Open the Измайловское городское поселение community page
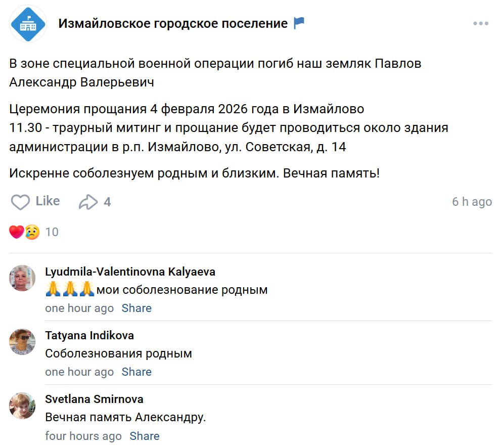Image resolution: width=501 pixels, height=448 pixels. pyautogui.click(x=173, y=23)
